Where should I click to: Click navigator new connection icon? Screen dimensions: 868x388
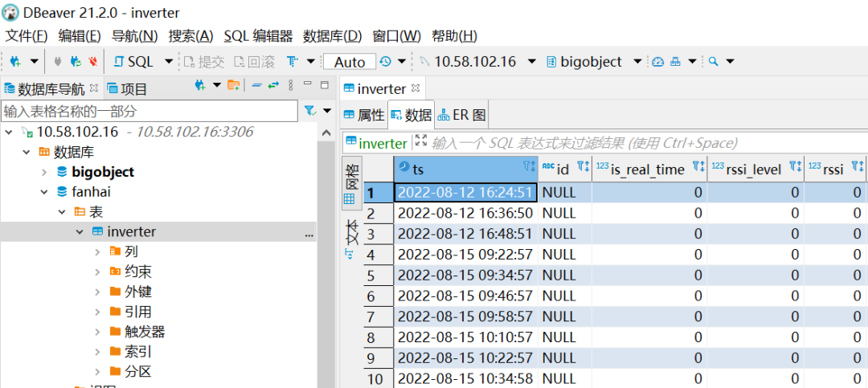pos(200,85)
